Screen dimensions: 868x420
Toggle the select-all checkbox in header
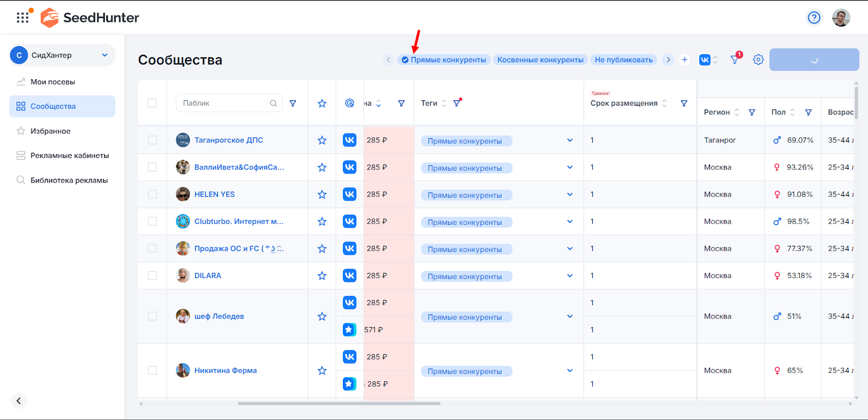[x=152, y=104]
